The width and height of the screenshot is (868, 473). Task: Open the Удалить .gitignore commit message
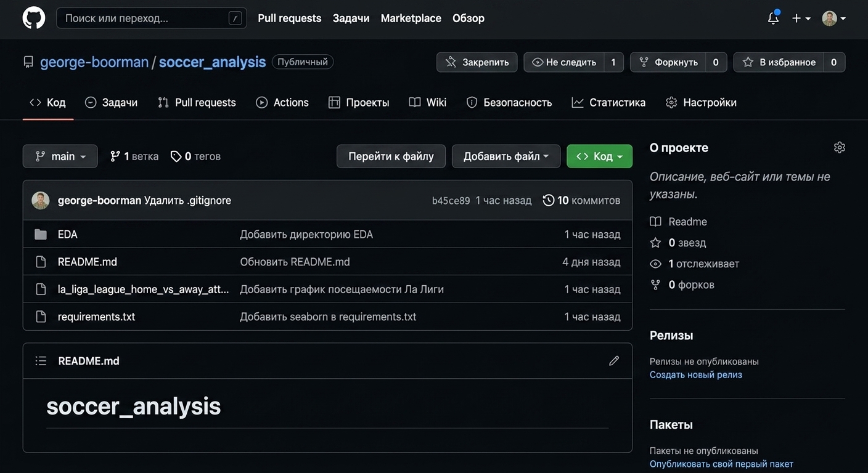click(187, 200)
